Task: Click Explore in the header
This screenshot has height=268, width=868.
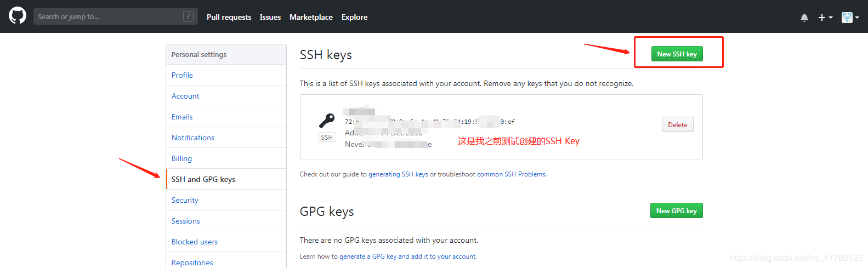Action: click(354, 17)
